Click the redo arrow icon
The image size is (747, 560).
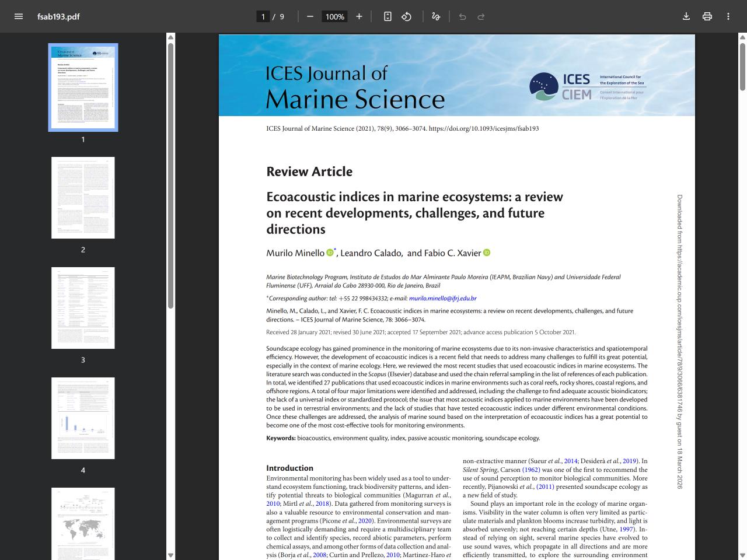coord(480,16)
